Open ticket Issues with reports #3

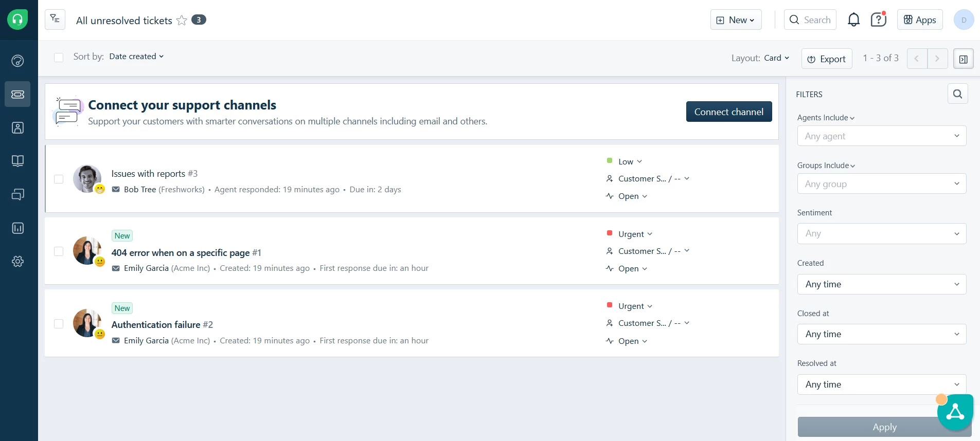point(154,174)
